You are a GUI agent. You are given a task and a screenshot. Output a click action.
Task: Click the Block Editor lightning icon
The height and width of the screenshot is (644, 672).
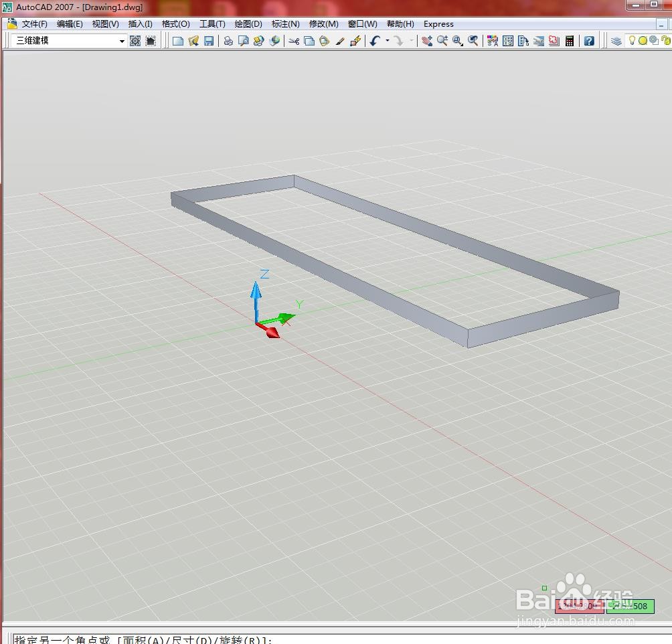click(355, 41)
